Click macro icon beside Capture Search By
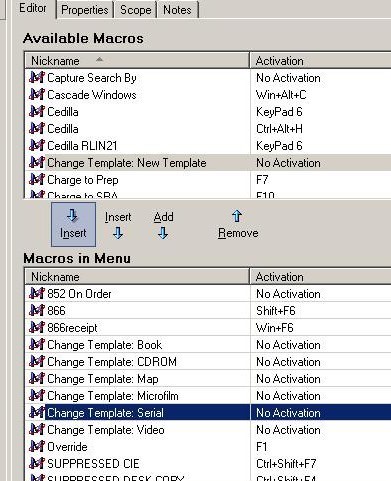This screenshot has width=391, height=481. [x=37, y=78]
